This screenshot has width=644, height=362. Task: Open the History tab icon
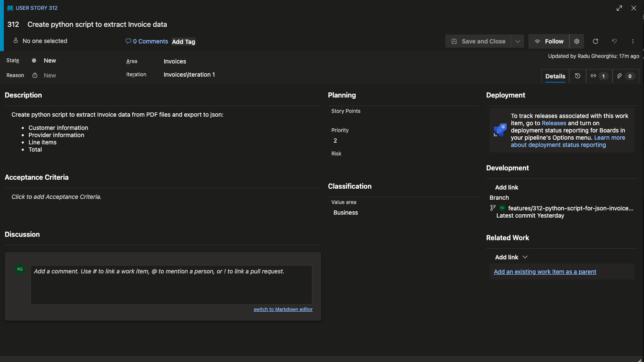coord(578,76)
